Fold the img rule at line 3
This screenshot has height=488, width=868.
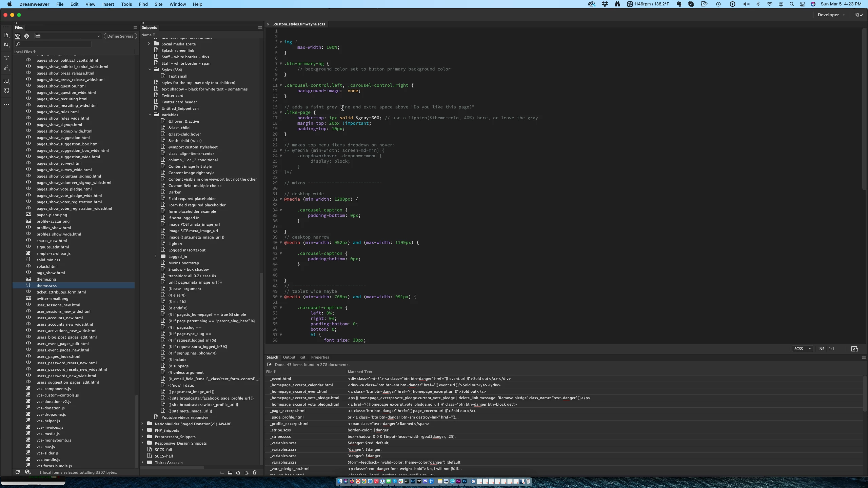point(281,42)
